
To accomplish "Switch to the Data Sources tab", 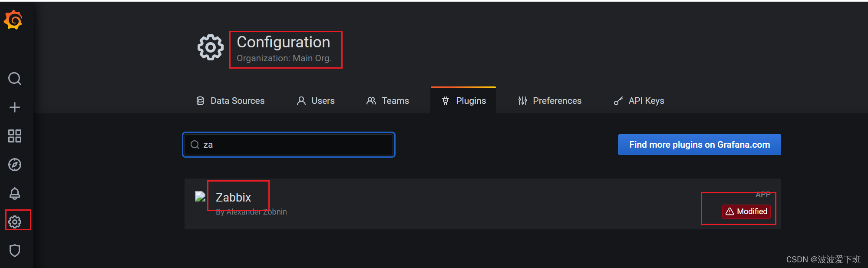I will click(x=230, y=101).
